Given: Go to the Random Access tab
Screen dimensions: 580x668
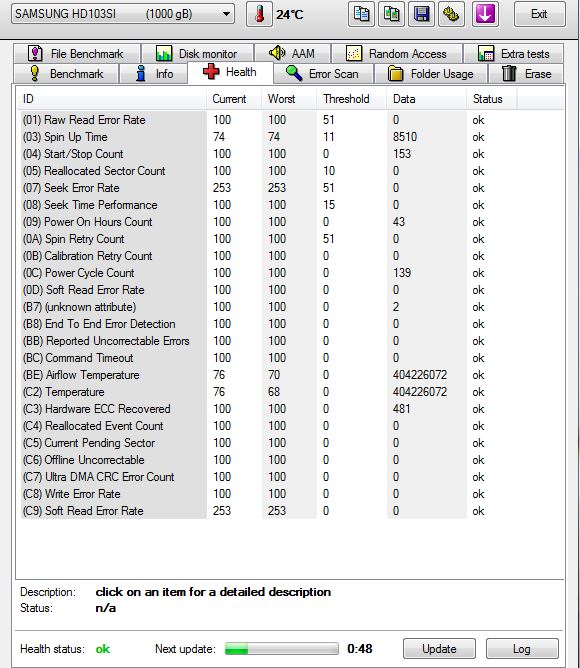Looking at the screenshot, I should (397, 54).
